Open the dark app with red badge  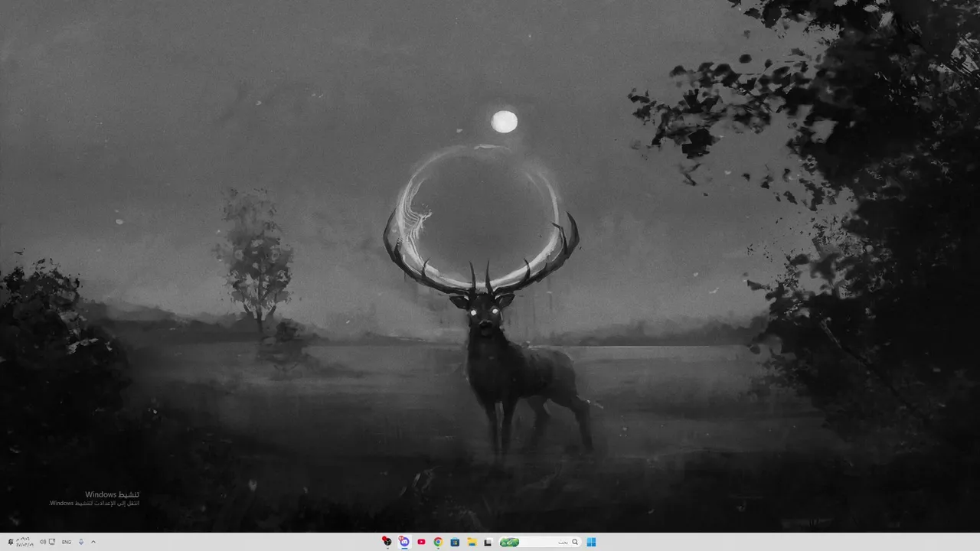point(387,542)
